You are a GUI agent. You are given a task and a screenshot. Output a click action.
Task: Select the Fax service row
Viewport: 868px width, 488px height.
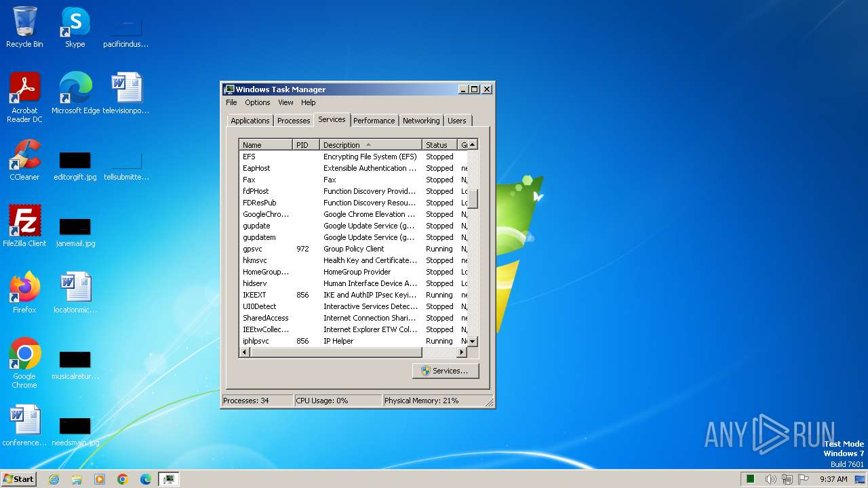click(353, 180)
